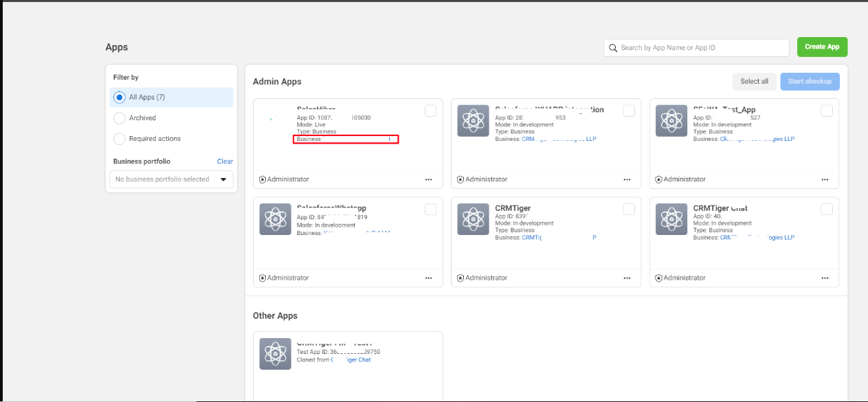Screen dimensions: 868x402
Task: Click the Administrator shield icon on the SalesHiker card
Action: [263, 179]
